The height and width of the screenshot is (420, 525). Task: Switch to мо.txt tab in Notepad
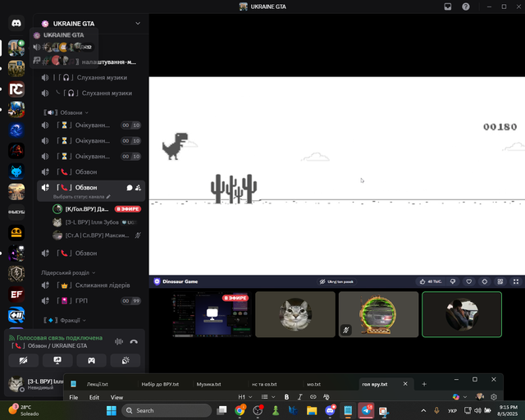[313, 384]
